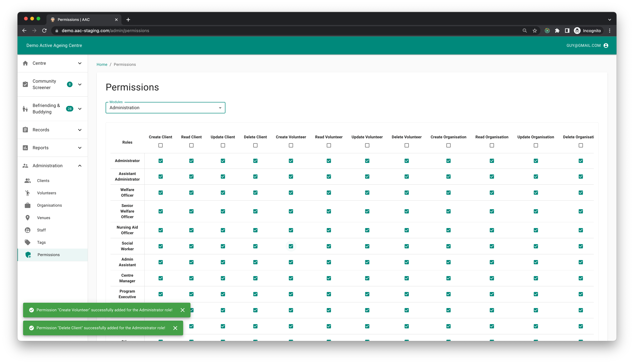This screenshot has height=364, width=634.
Task: Go back using browser back arrow
Action: (24, 31)
